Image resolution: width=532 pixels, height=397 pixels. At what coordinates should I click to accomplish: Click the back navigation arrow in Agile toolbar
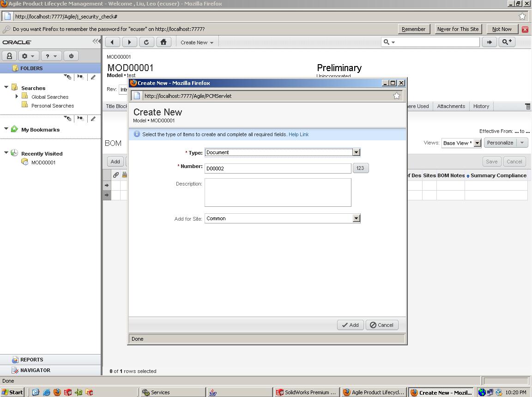(x=112, y=42)
